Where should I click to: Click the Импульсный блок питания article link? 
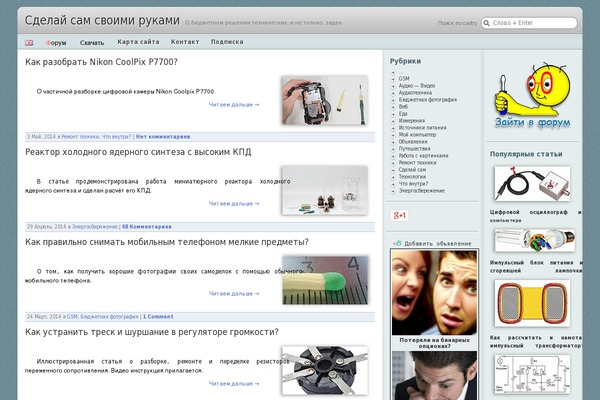click(x=536, y=266)
